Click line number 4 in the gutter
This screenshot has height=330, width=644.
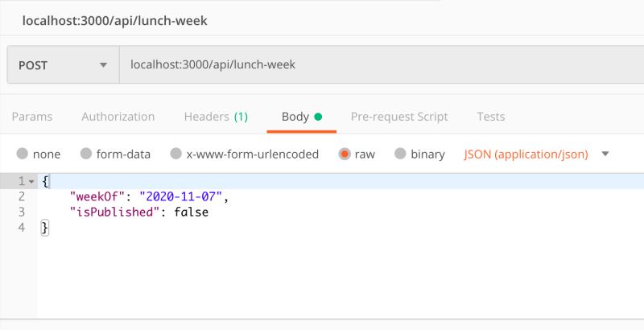[x=22, y=228]
